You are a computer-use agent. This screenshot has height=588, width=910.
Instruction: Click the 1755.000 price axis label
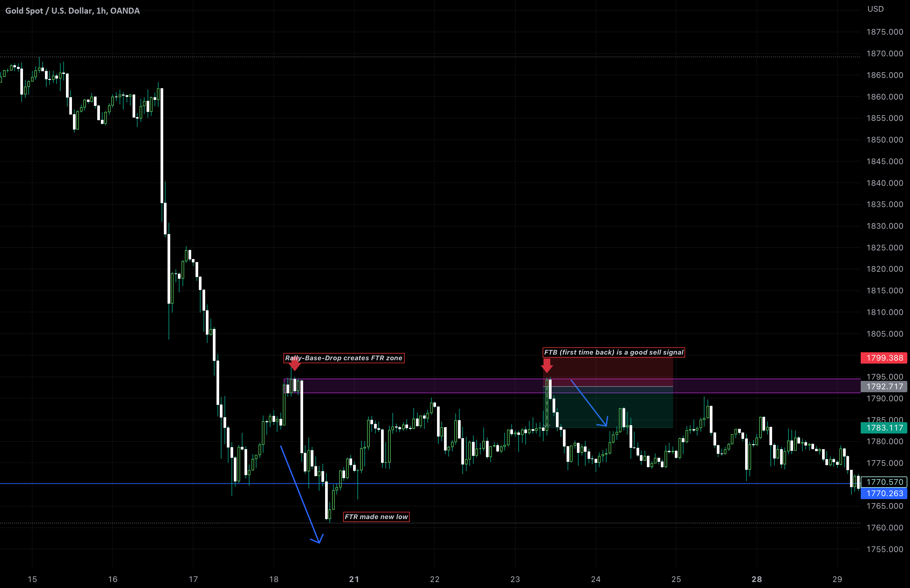click(885, 549)
